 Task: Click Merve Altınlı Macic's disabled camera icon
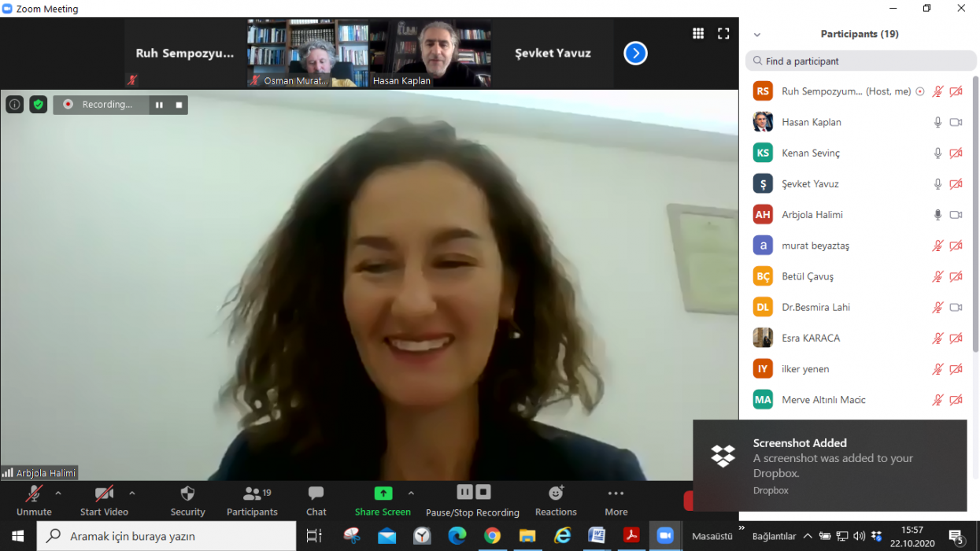click(956, 399)
